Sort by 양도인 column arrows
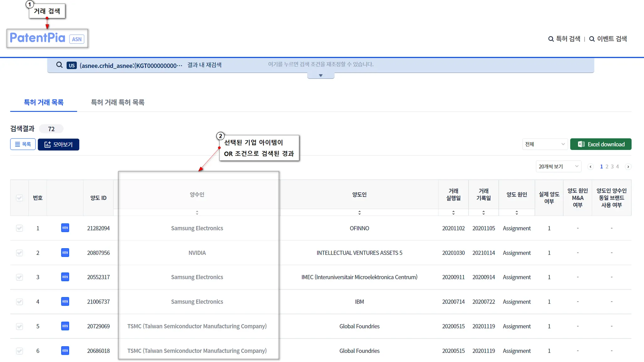This screenshot has width=644, height=362. pyautogui.click(x=359, y=213)
